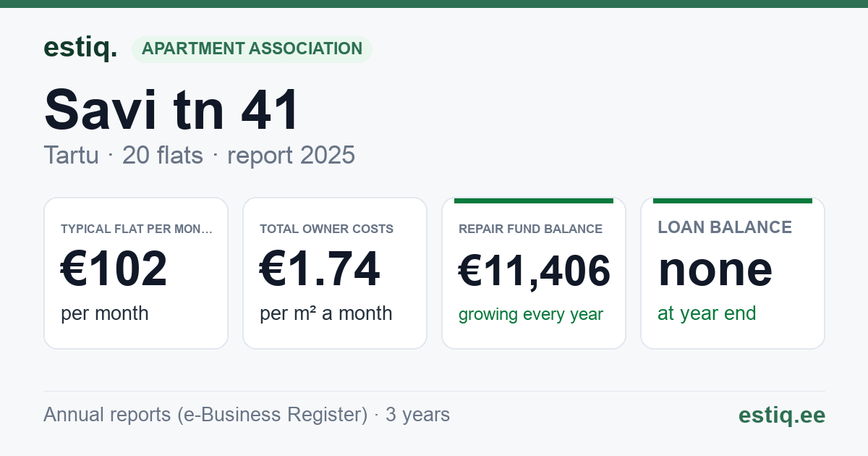Click 'per month' under €102
This screenshot has width=868, height=456.
(x=105, y=313)
